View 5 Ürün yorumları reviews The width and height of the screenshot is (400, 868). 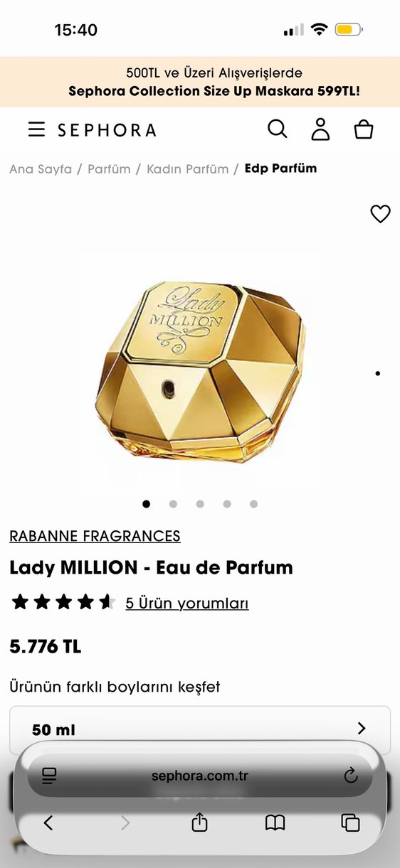[187, 604]
